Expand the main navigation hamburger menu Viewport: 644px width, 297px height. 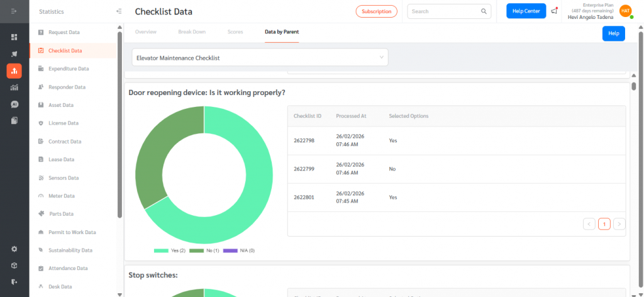[x=14, y=11]
